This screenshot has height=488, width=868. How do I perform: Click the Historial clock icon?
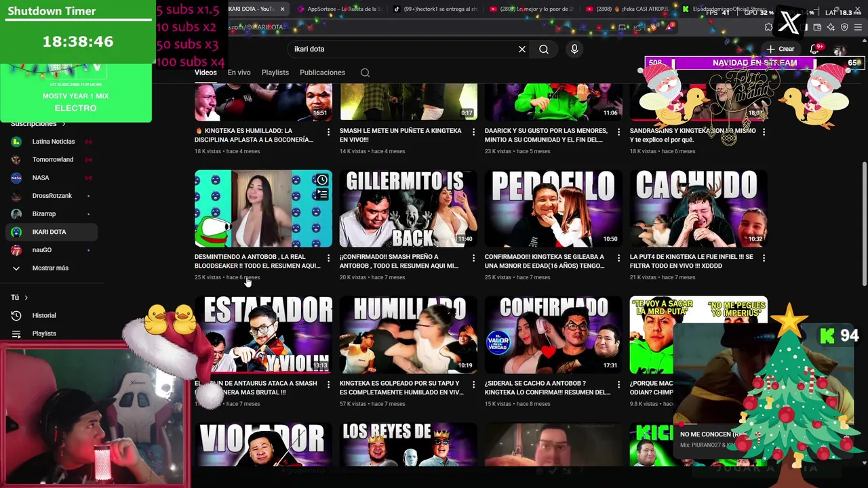pyautogui.click(x=16, y=316)
